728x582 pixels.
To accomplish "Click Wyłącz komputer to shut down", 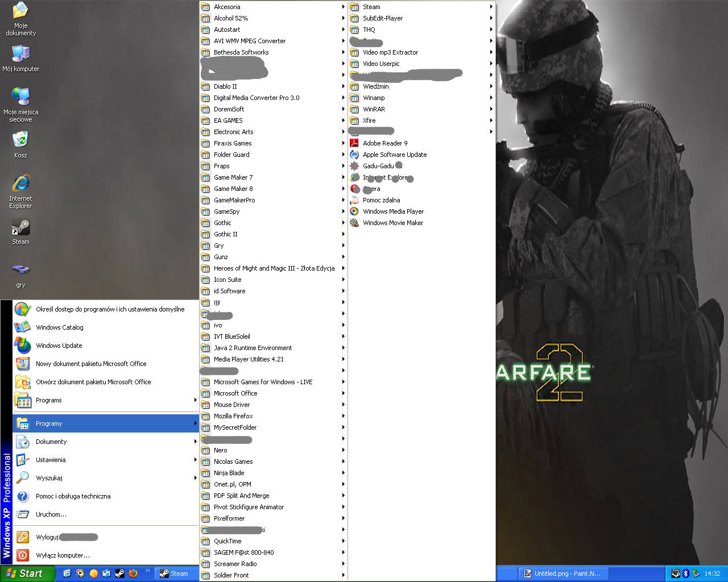I will click(x=63, y=555).
